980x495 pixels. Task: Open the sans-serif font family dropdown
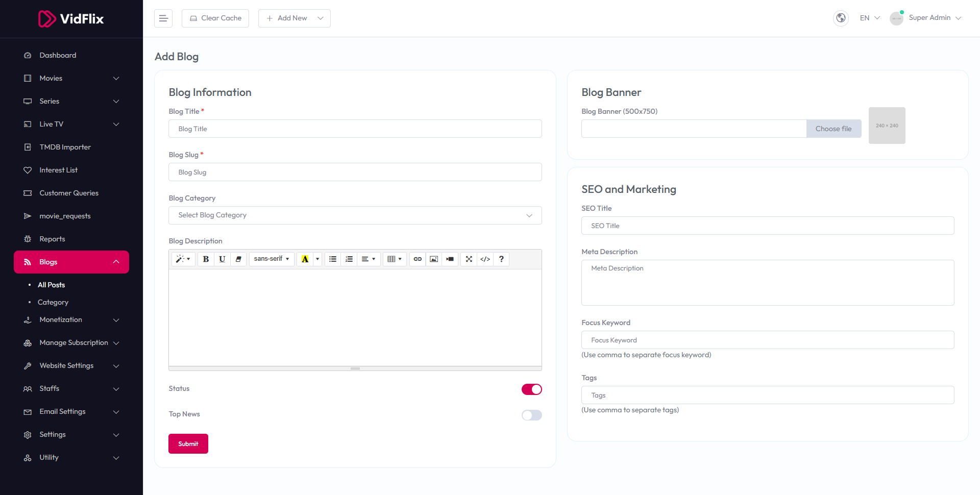pyautogui.click(x=272, y=259)
